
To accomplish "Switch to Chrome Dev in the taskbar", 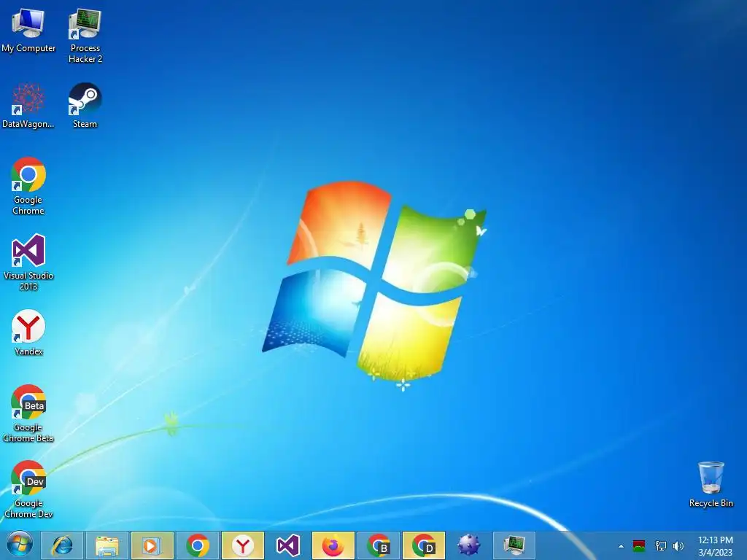I will [424, 545].
